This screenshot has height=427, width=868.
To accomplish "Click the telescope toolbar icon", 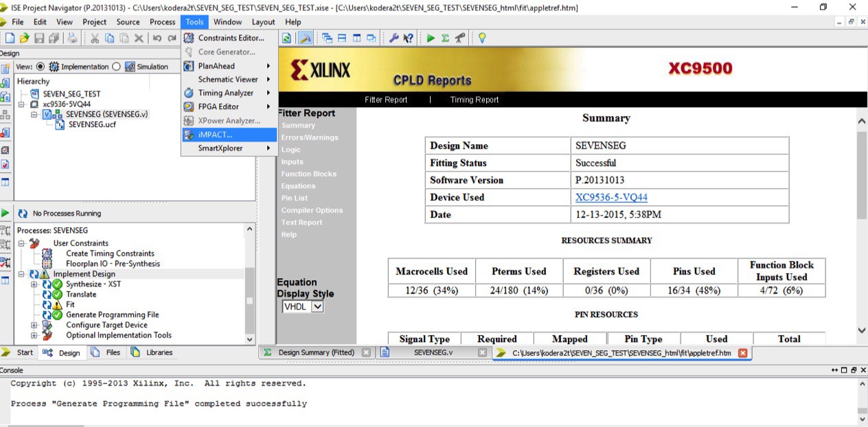I will (459, 38).
